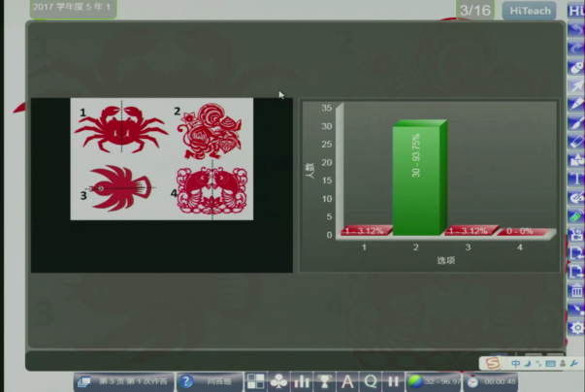585x392 pixels.
Task: Click the 3/16 page counter
Action: 475,10
